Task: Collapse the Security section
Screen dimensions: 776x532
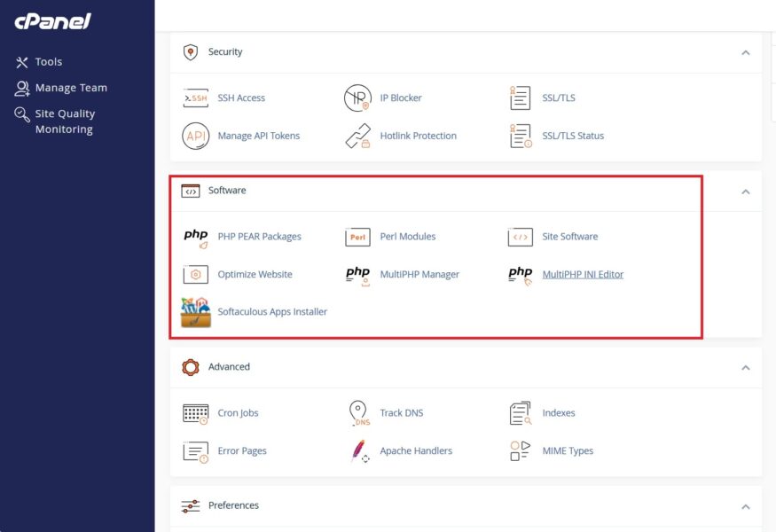Action: (x=746, y=52)
